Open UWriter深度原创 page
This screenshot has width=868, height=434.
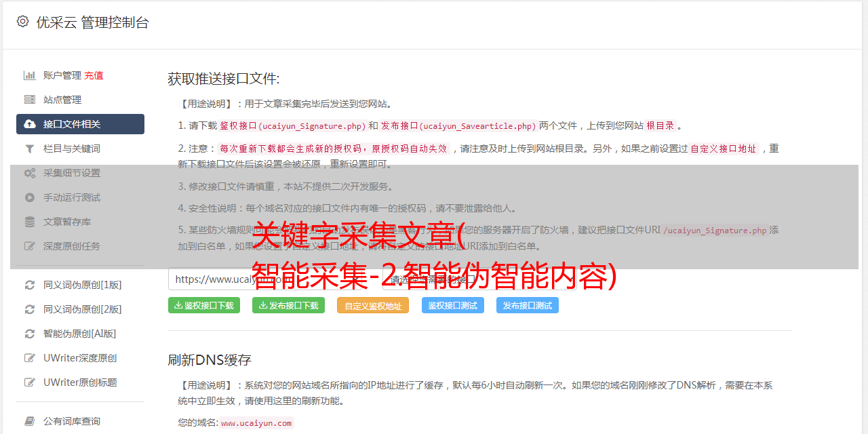click(80, 358)
